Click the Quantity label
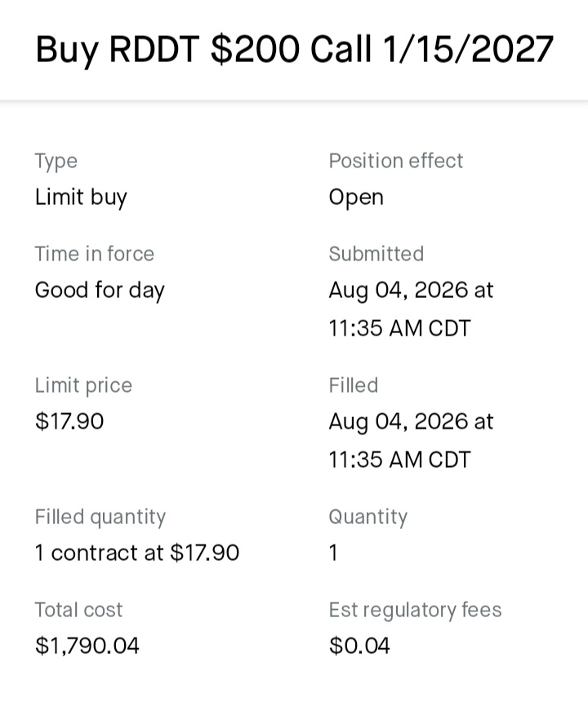Screen dimensions: 588x720 [368, 518]
